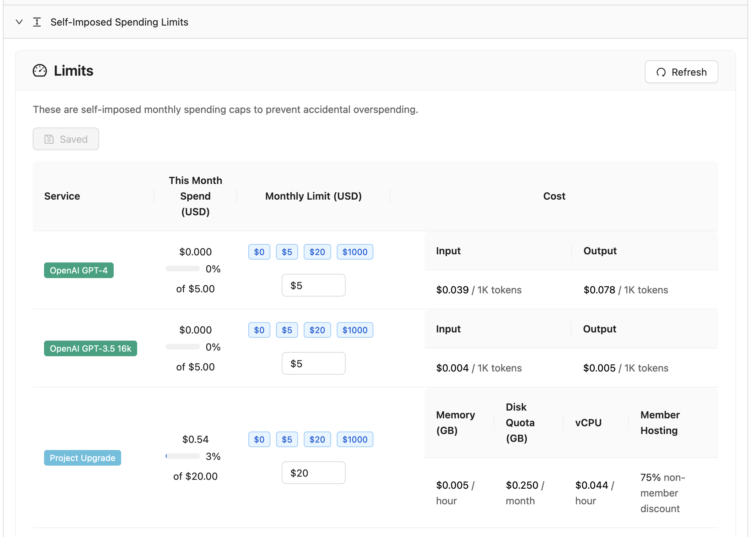Set GPT-4 limit to $0 preset
The width and height of the screenshot is (756, 537).
(x=259, y=252)
